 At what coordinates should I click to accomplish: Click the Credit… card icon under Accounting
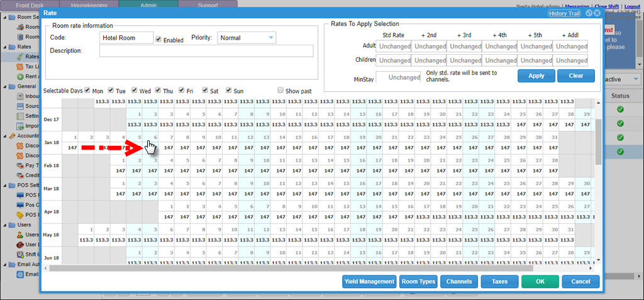pos(19,175)
